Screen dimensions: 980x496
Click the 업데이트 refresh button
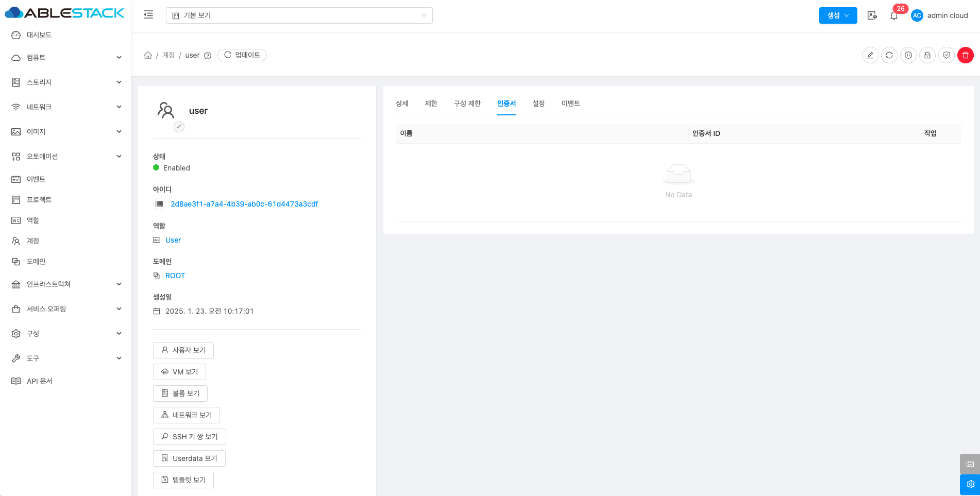click(242, 55)
